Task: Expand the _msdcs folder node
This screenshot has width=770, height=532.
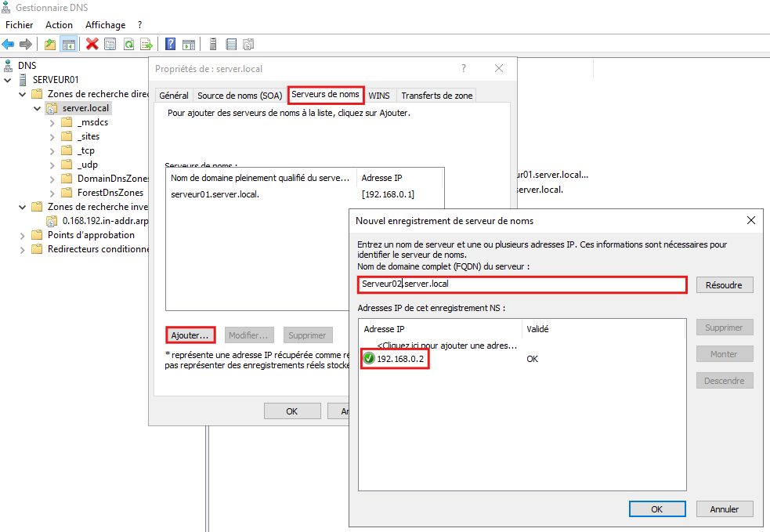Action: click(x=52, y=122)
